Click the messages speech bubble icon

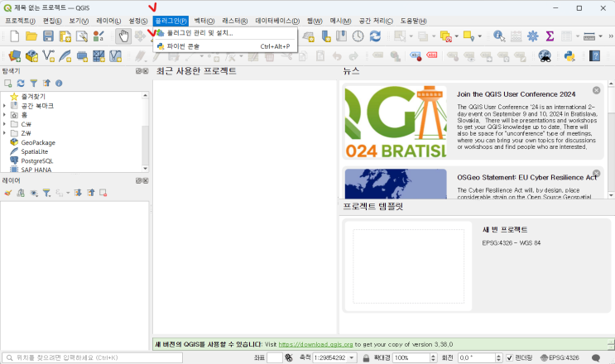[x=596, y=357]
